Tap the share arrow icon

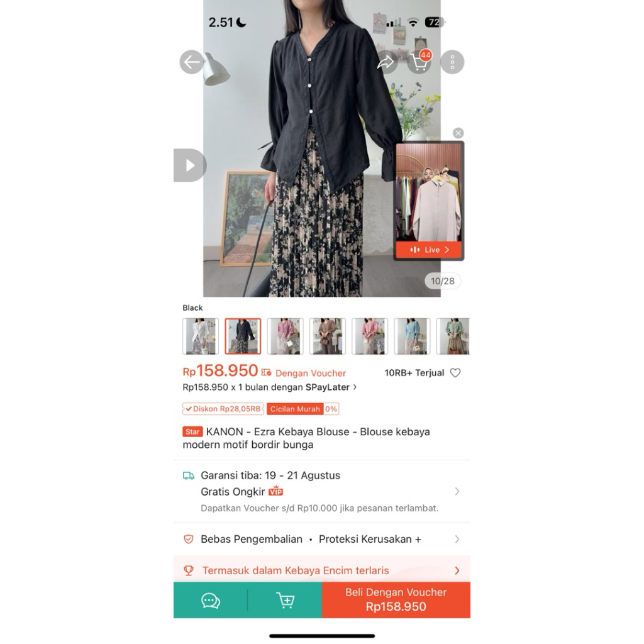386,62
